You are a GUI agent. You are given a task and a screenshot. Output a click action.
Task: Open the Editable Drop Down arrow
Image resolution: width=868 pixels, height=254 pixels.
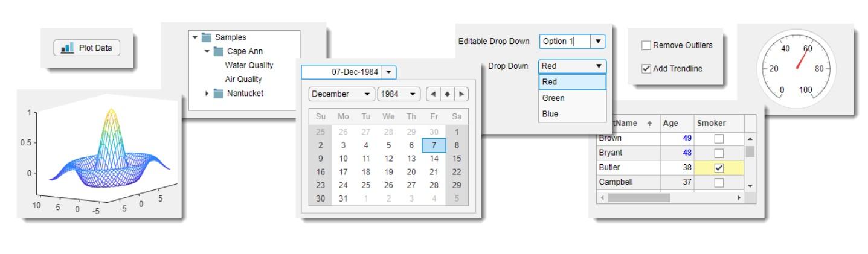coord(598,42)
